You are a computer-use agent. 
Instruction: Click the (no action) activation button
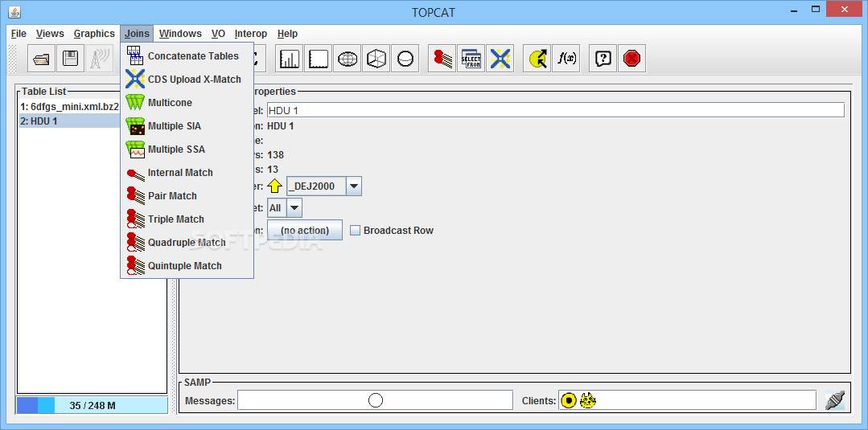click(304, 230)
